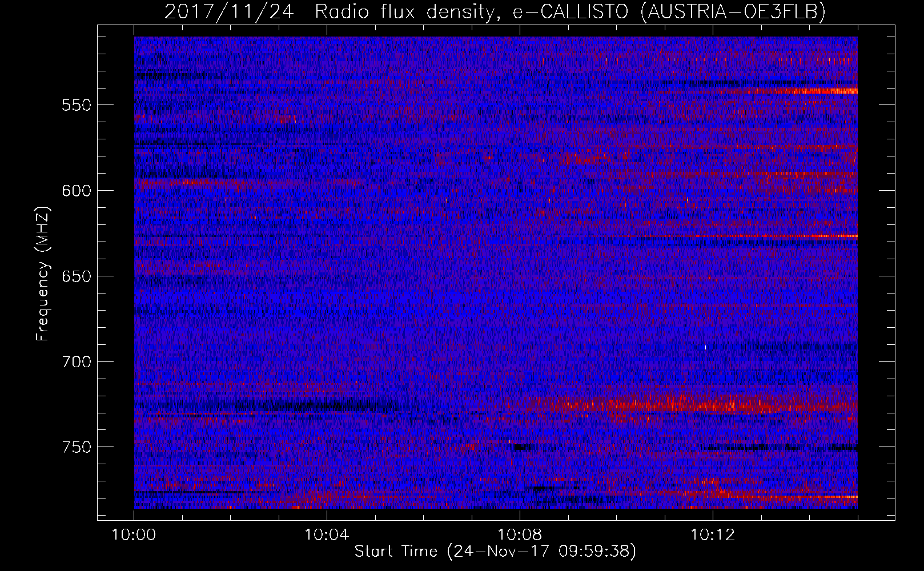Select the 650 frequency tick label
Viewport: 924px width, 571px height.
pos(77,276)
